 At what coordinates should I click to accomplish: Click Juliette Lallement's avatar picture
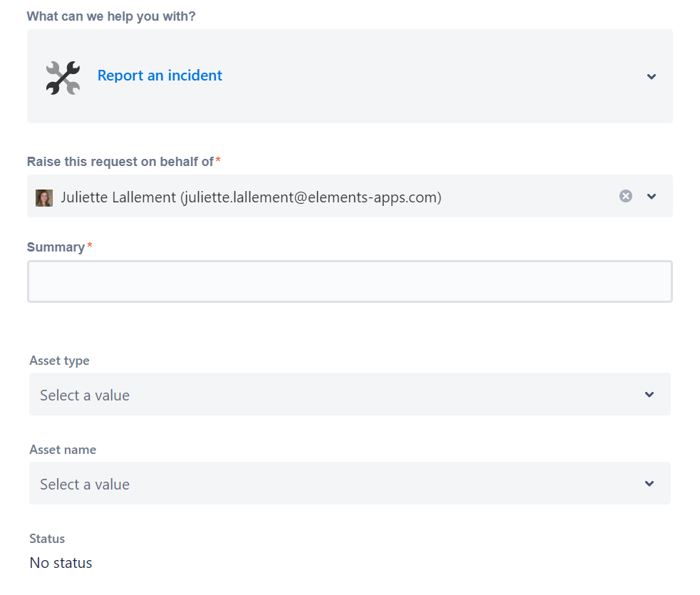click(x=44, y=197)
